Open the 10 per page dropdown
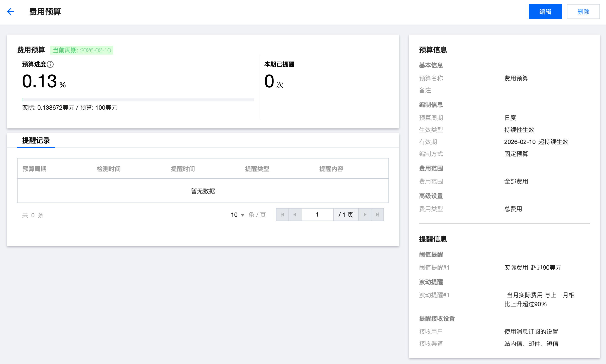606x364 pixels. click(237, 215)
